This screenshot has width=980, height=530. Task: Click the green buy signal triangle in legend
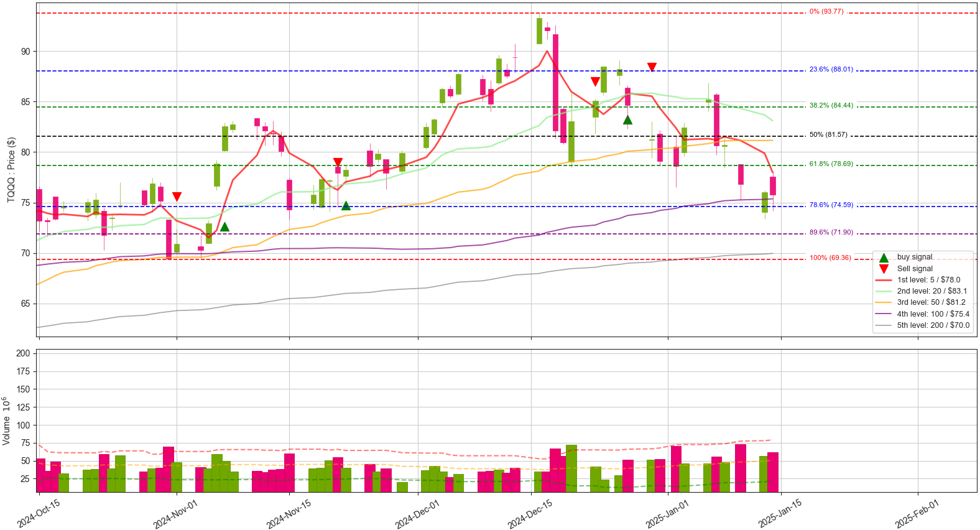click(x=884, y=258)
